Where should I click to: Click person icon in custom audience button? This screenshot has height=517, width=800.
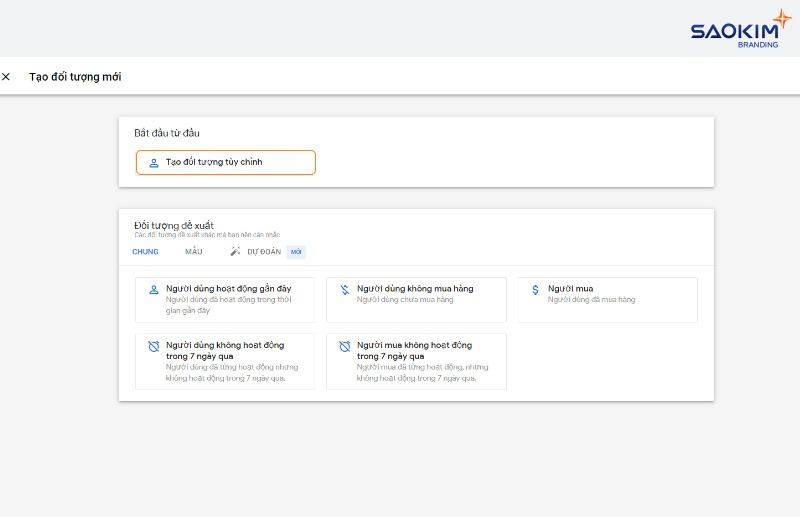tap(154, 163)
